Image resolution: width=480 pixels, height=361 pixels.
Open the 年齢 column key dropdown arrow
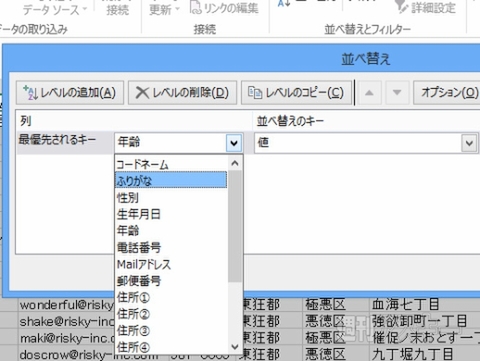[234, 143]
